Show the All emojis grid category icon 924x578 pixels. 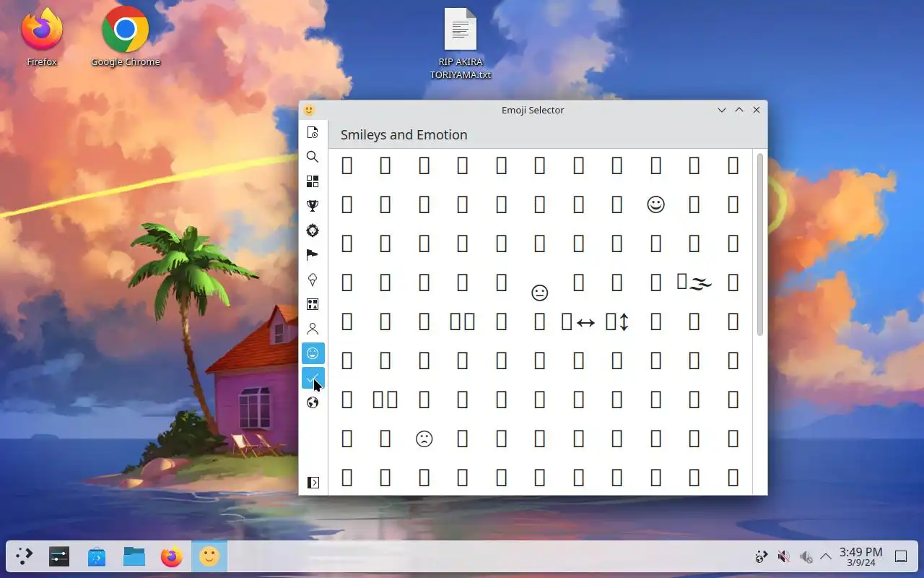[313, 181]
